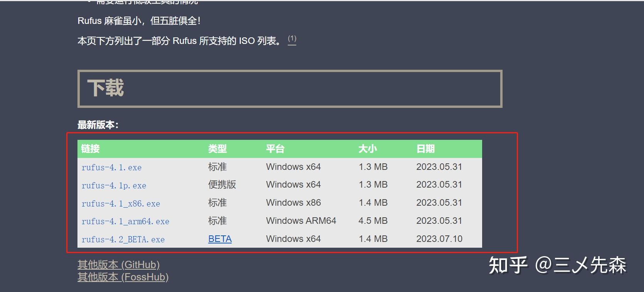Click the 类型 column header

[218, 149]
